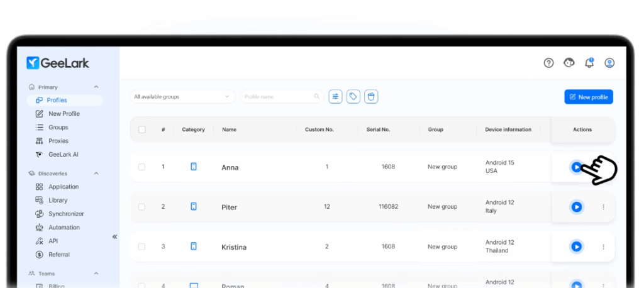Open the All available groups dropdown
644x288 pixels.
(182, 97)
